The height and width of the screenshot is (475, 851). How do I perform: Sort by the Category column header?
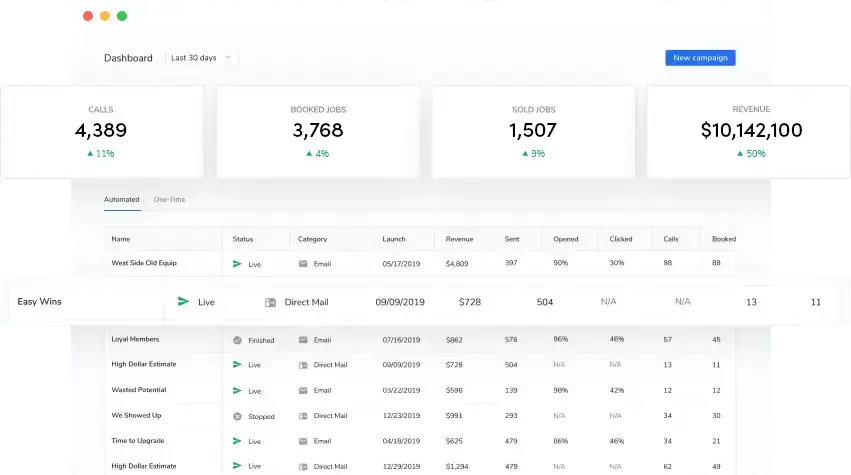pyautogui.click(x=312, y=239)
